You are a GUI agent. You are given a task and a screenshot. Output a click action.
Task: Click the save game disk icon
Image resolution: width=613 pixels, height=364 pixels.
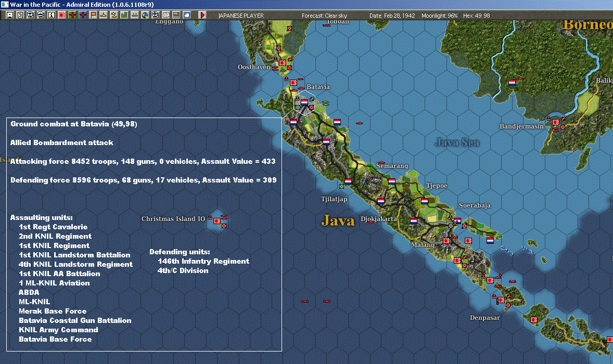click(9, 15)
